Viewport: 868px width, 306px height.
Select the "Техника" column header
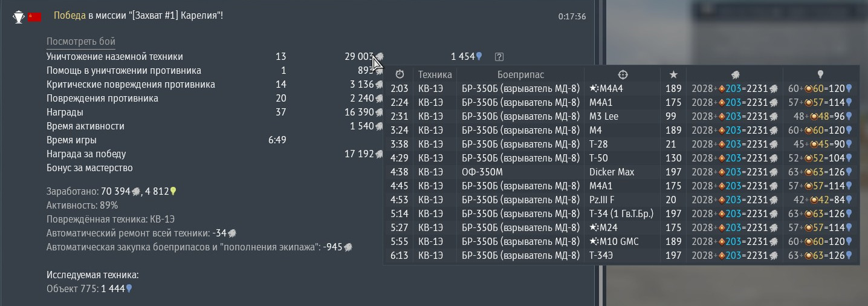pyautogui.click(x=435, y=74)
